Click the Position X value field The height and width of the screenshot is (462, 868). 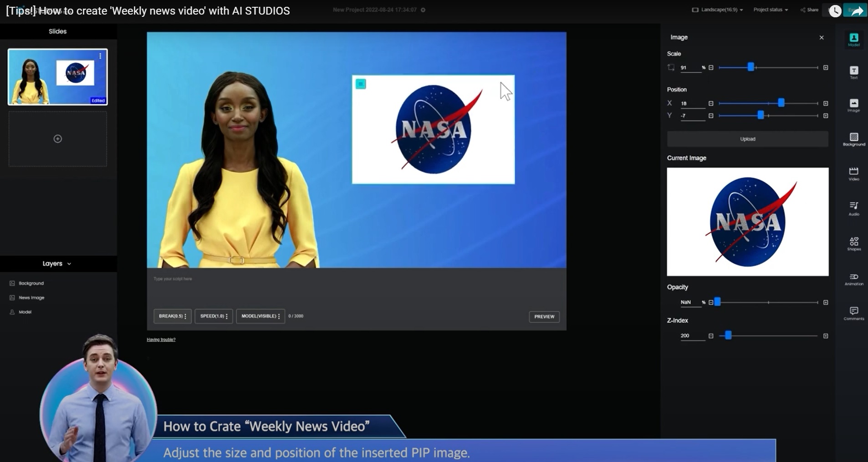(692, 104)
